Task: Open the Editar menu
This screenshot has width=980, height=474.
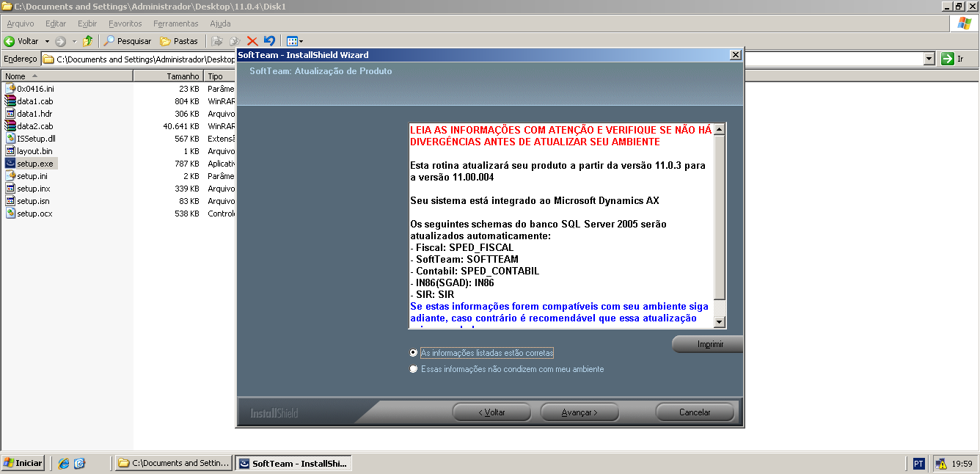Action: 56,23
